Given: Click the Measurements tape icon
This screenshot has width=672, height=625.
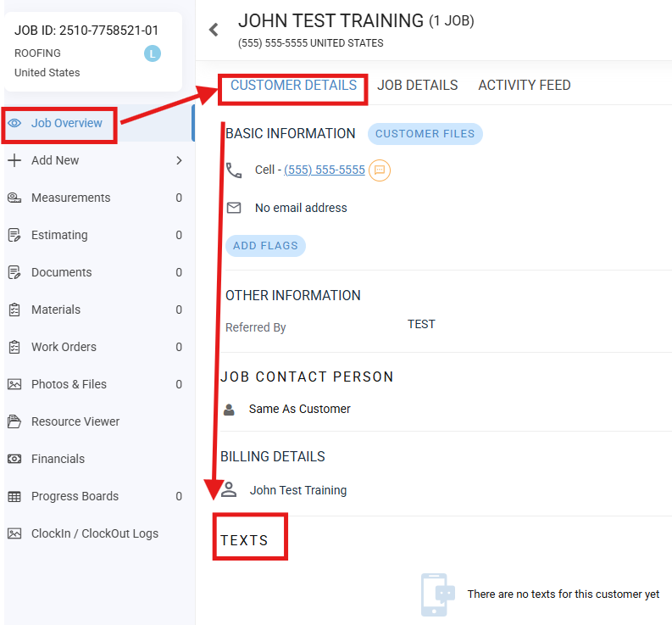Looking at the screenshot, I should click(x=14, y=198).
